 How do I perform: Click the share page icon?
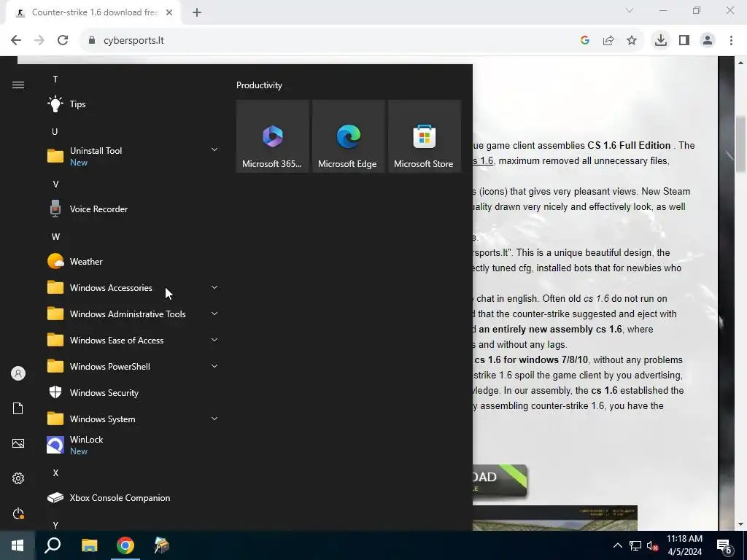(608, 41)
